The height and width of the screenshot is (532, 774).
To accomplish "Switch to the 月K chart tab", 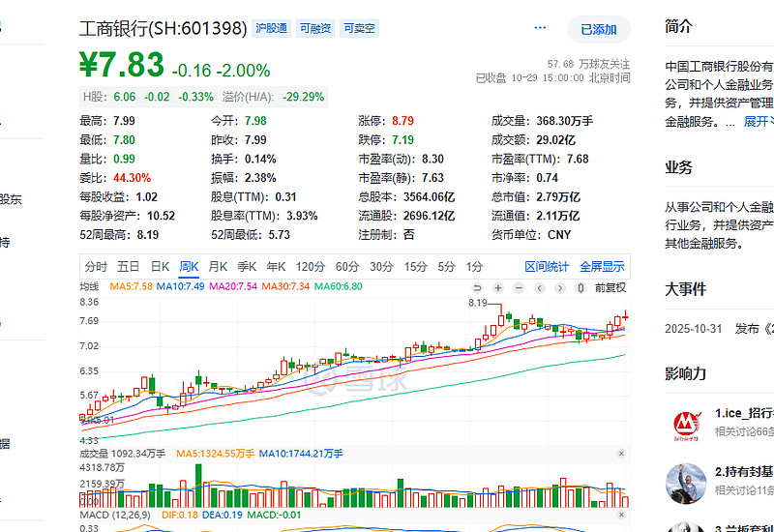I will 218,267.
